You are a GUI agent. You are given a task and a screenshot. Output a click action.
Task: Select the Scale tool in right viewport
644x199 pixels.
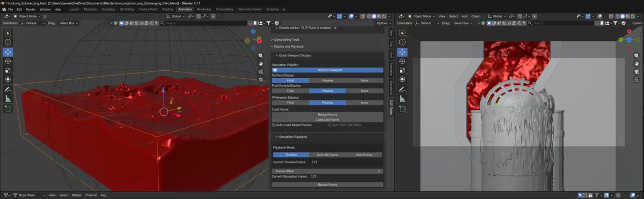[402, 70]
